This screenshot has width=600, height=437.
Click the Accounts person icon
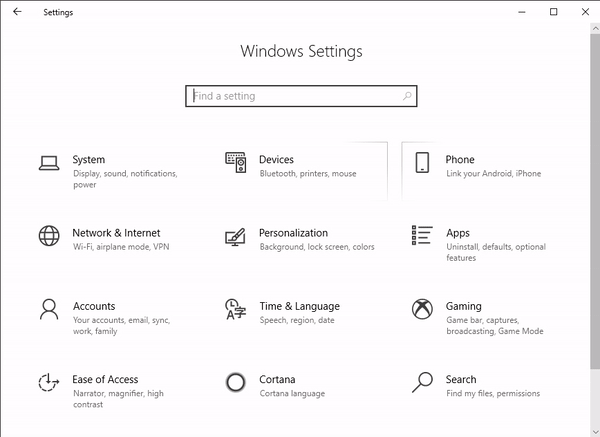pyautogui.click(x=49, y=309)
